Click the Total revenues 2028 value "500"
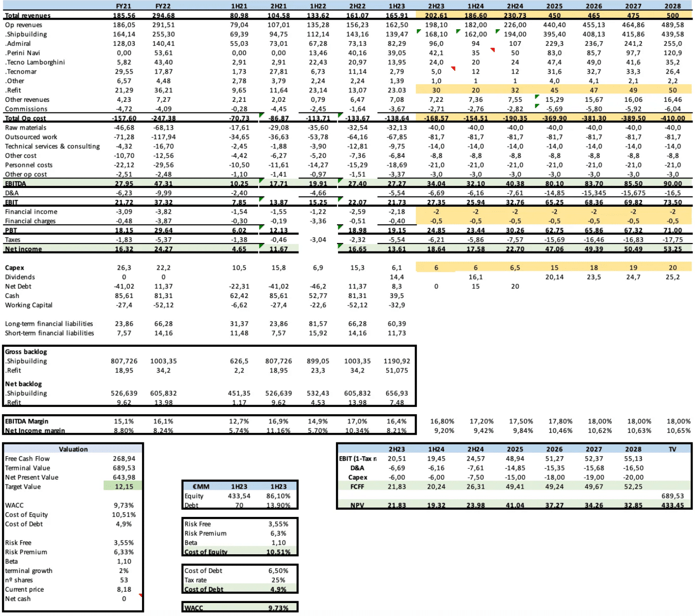 point(673,16)
